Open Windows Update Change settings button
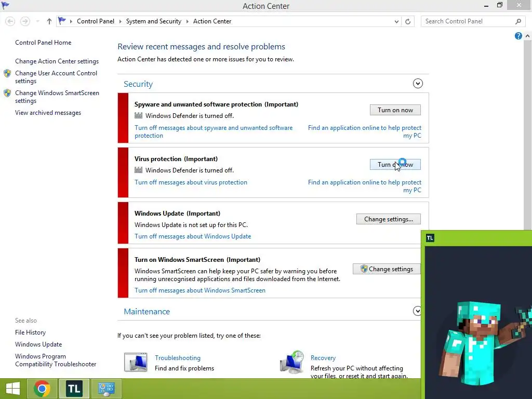This screenshot has width=532, height=399. (x=389, y=219)
